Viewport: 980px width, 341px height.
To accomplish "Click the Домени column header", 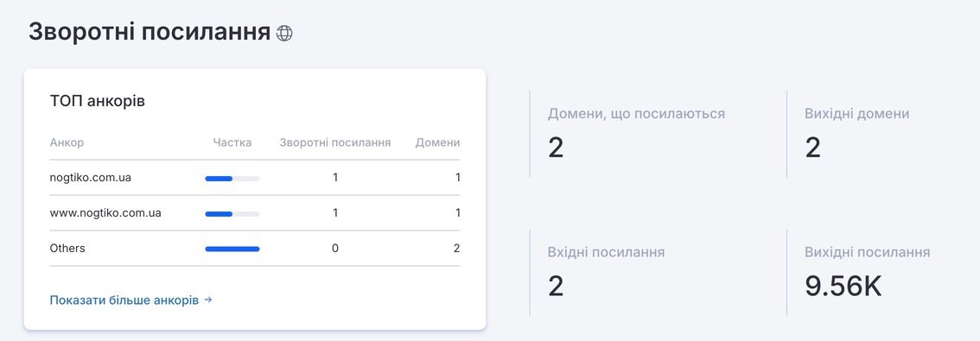I will tap(437, 142).
